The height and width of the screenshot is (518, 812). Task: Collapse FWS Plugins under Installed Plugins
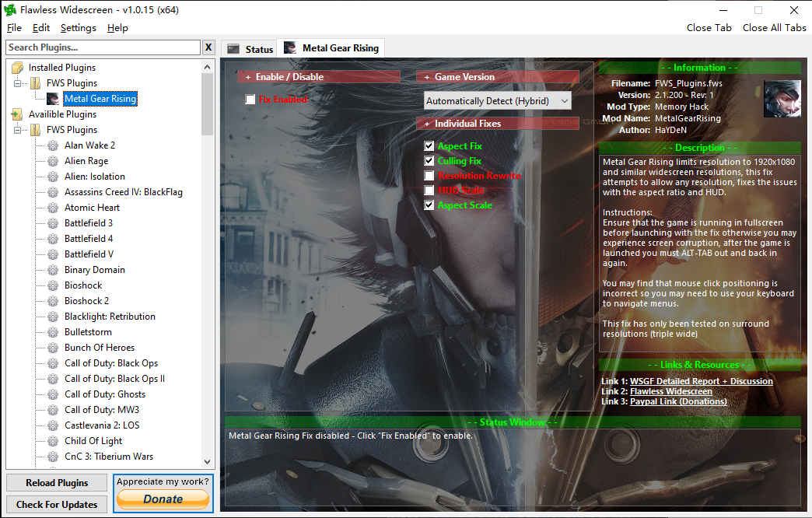(x=18, y=83)
